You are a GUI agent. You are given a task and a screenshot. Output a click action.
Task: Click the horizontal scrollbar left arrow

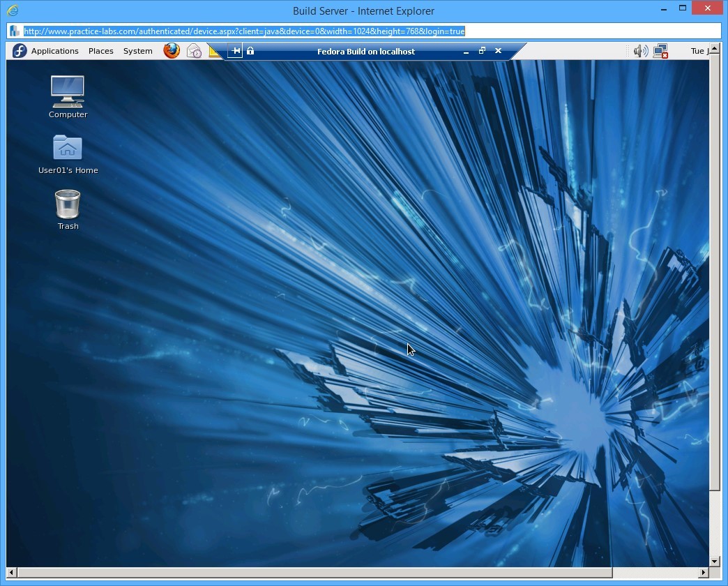[x=10, y=573]
